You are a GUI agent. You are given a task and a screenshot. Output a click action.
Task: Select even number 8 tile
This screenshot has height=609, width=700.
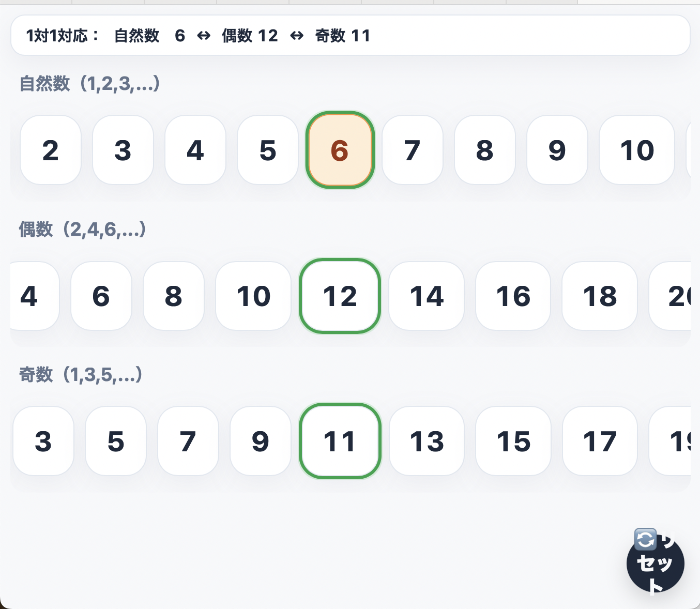[174, 296]
